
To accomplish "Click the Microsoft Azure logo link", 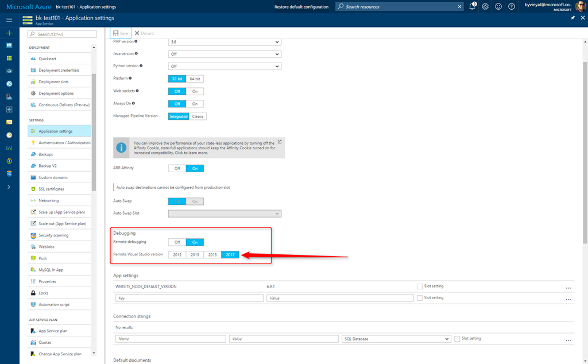I will 29,7.
